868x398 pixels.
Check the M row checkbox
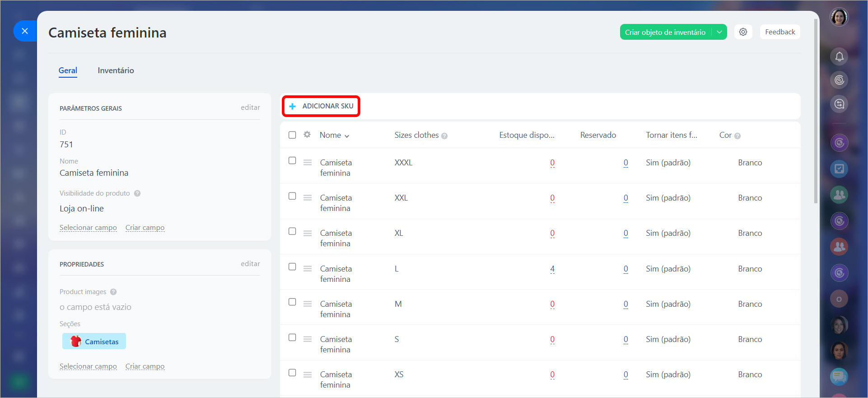click(292, 302)
